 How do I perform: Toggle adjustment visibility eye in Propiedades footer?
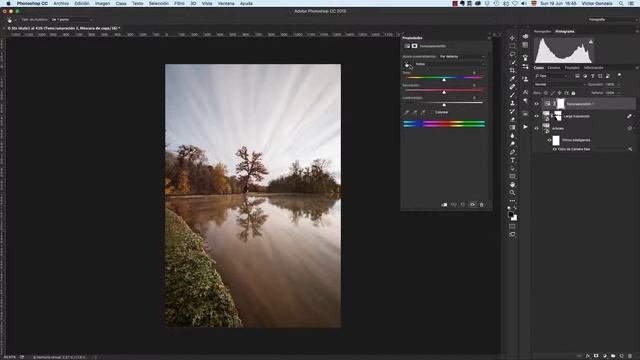point(472,204)
